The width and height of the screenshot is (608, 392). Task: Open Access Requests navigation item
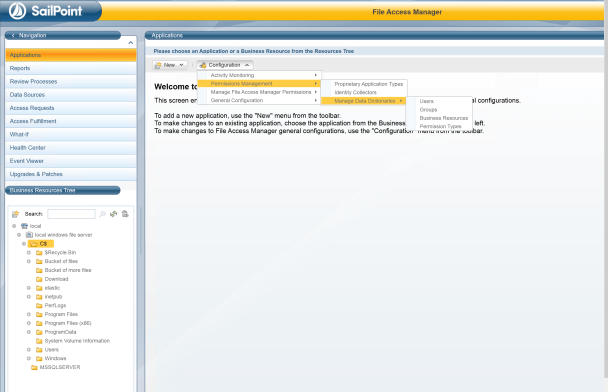(x=71, y=108)
